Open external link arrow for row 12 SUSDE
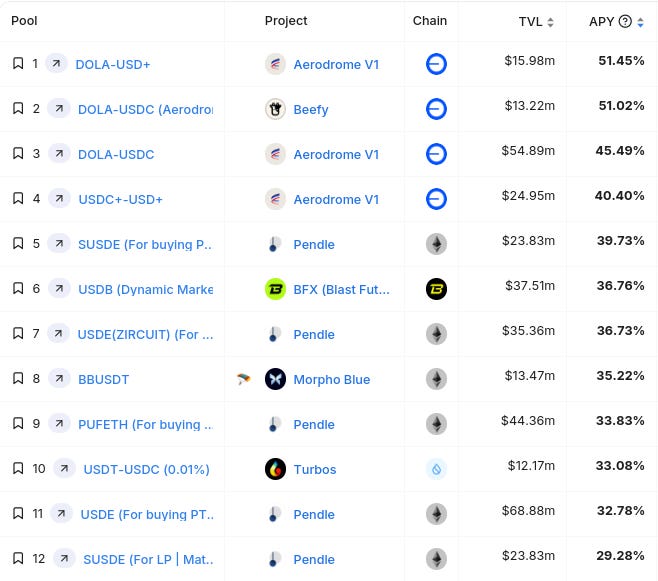658x581 pixels. tap(64, 558)
